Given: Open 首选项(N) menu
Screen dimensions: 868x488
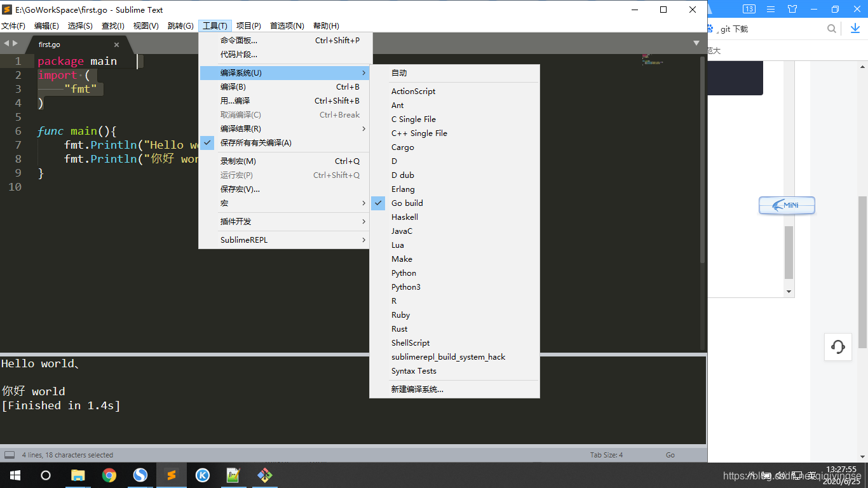Looking at the screenshot, I should (x=287, y=26).
